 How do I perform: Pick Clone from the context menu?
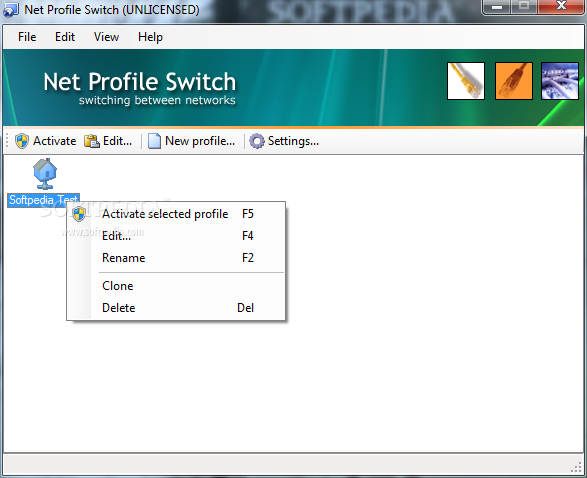[176, 286]
